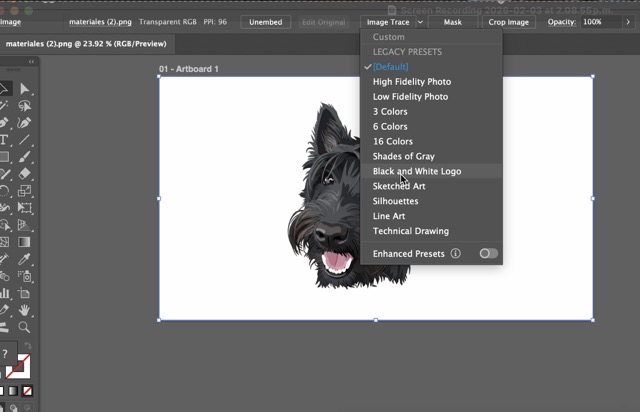This screenshot has height=412, width=640.
Task: Click the swap fill and stroke arrow
Action: coord(28,346)
